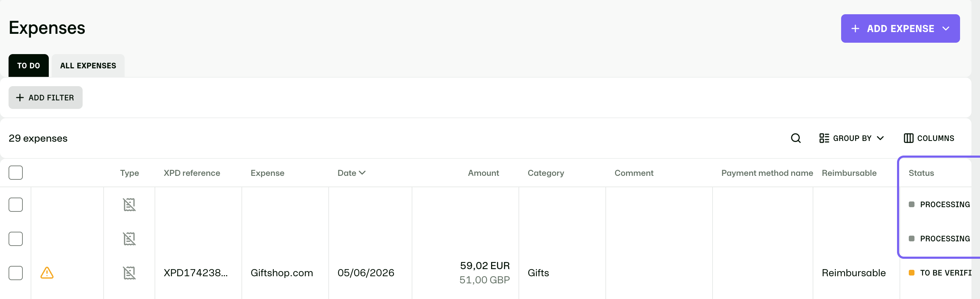Click the 51,00 GBP converted amount
Screen dimensions: 980x299
pyautogui.click(x=484, y=280)
